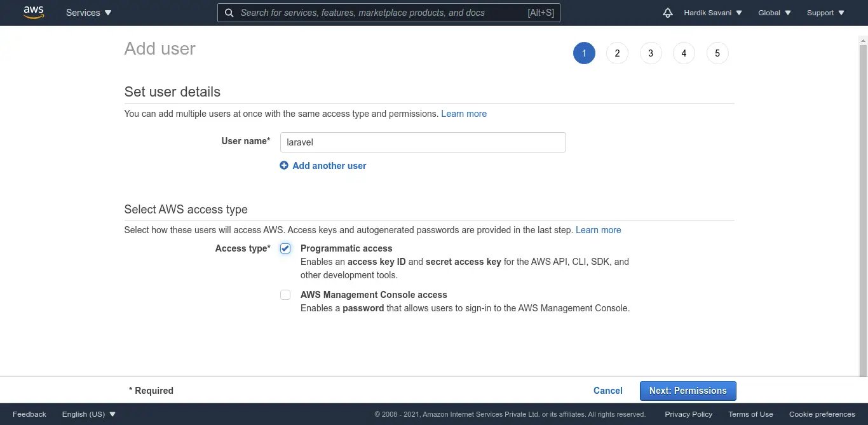Expand the Services dropdown menu
This screenshot has height=425, width=868.
tap(89, 13)
